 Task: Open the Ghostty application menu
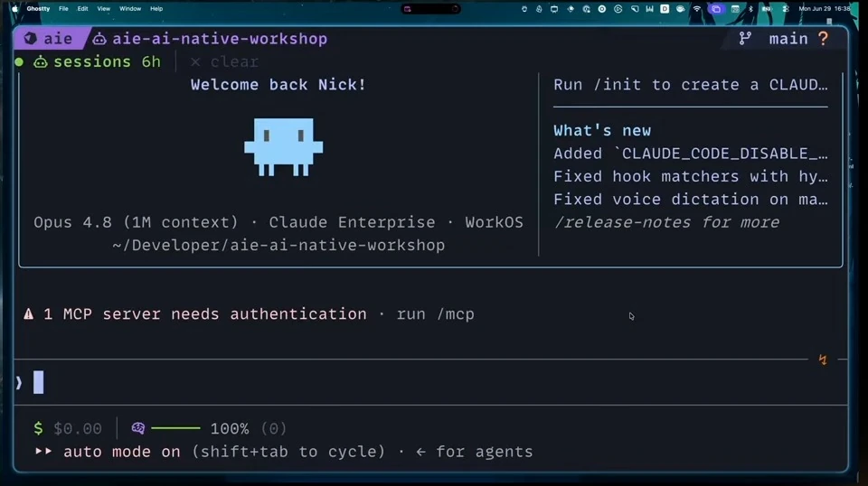pyautogui.click(x=38, y=9)
